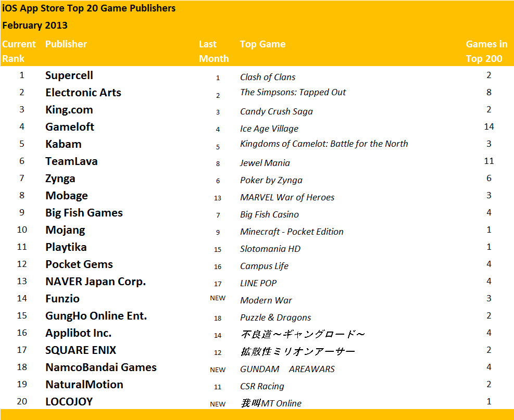The image size is (514, 420).
Task: Click top game 'Puzzle & Dragons'
Action: point(275,317)
